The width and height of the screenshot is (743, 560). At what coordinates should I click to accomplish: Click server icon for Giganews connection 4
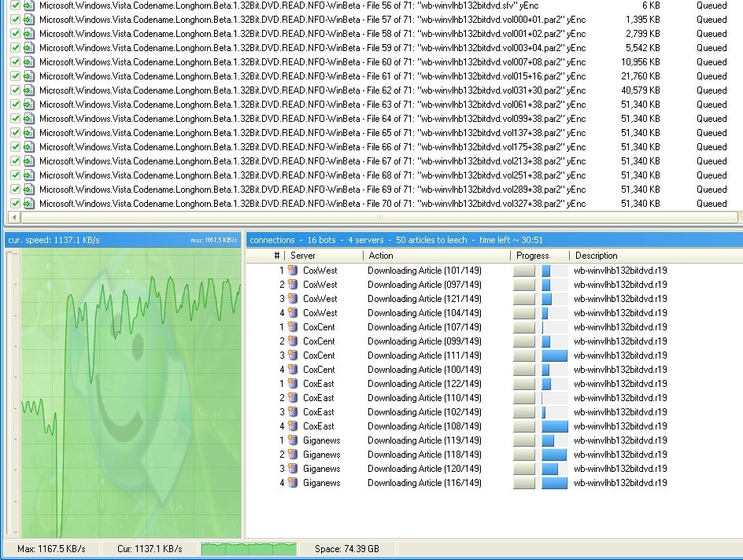coord(293,483)
